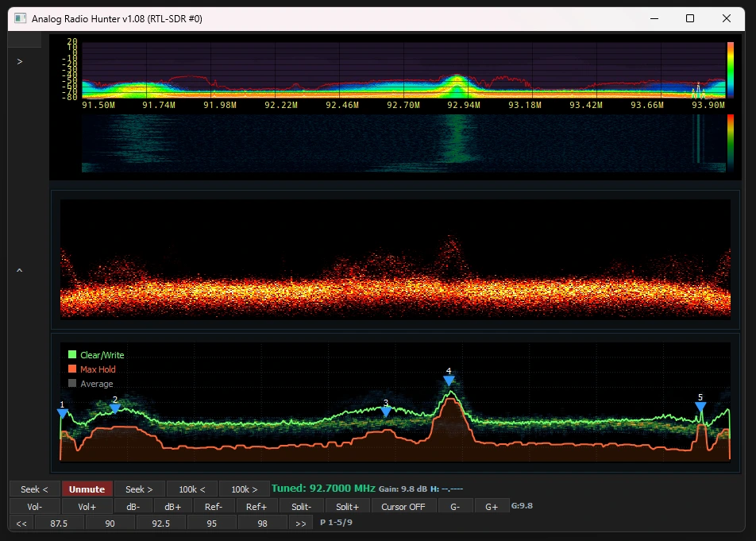Go to next preset page with >>
This screenshot has height=541, width=756.
point(301,523)
